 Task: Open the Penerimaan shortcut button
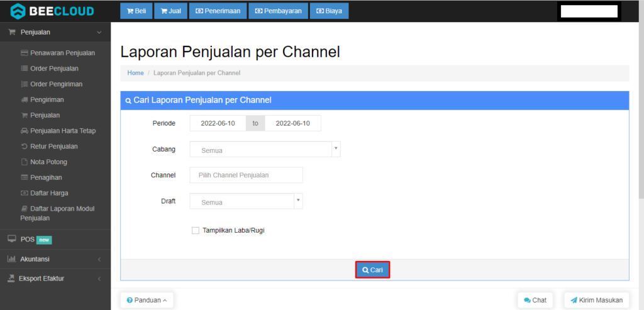(218, 11)
